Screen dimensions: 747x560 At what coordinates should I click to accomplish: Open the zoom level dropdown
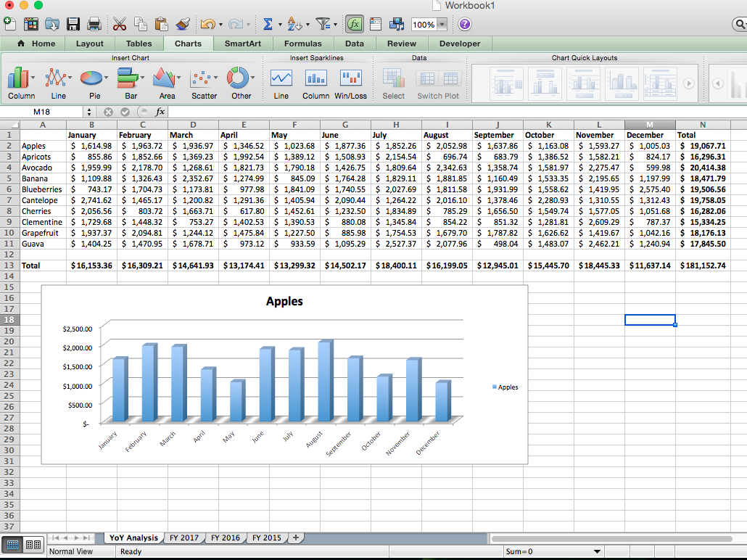[x=440, y=24]
